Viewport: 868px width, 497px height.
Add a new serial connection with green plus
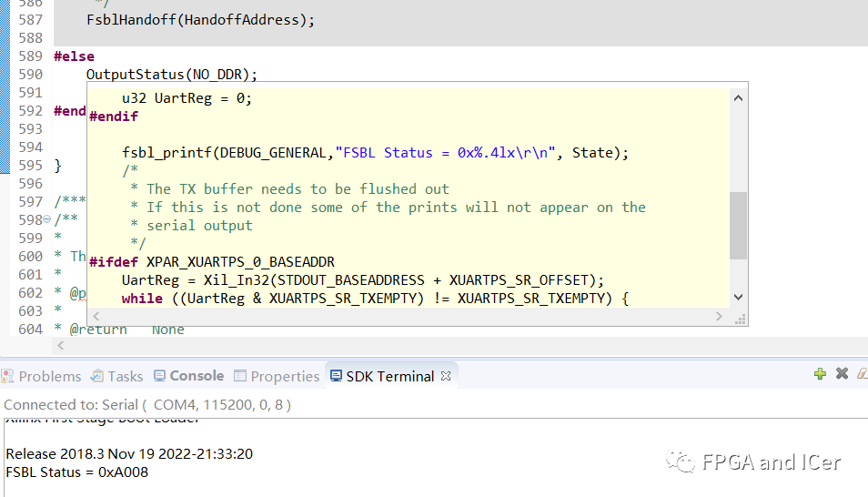821,374
